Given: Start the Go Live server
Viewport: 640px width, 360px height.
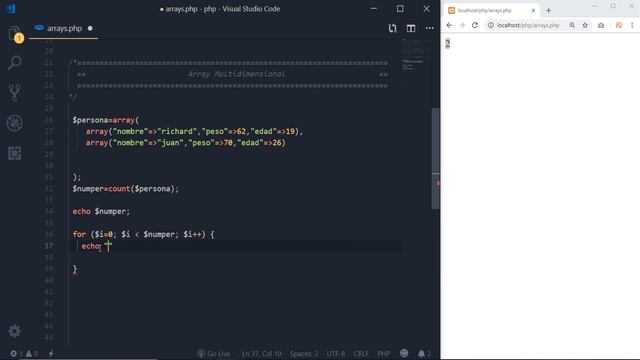Looking at the screenshot, I should [x=213, y=353].
